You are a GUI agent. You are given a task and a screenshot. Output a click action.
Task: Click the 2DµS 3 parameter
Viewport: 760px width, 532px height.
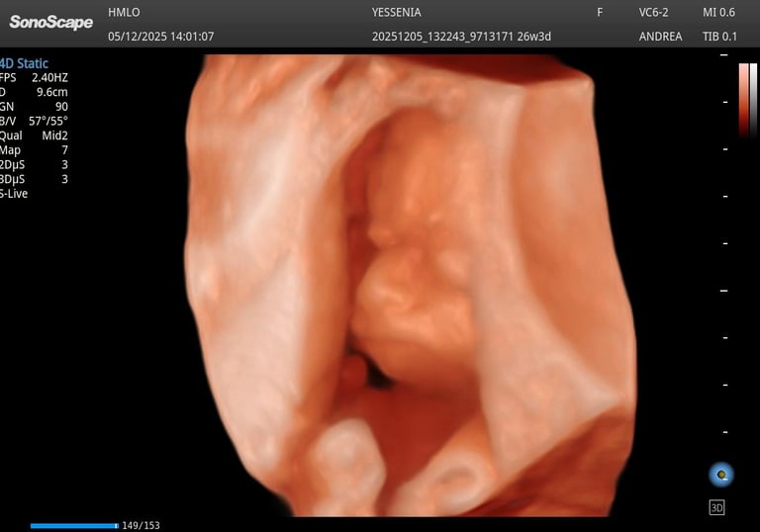click(34, 165)
